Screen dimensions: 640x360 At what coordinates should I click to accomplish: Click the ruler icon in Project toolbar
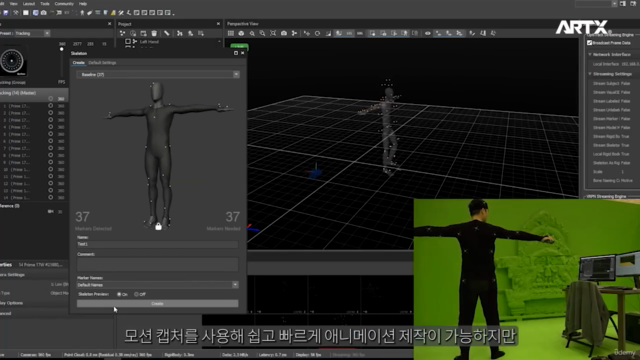[167, 33]
